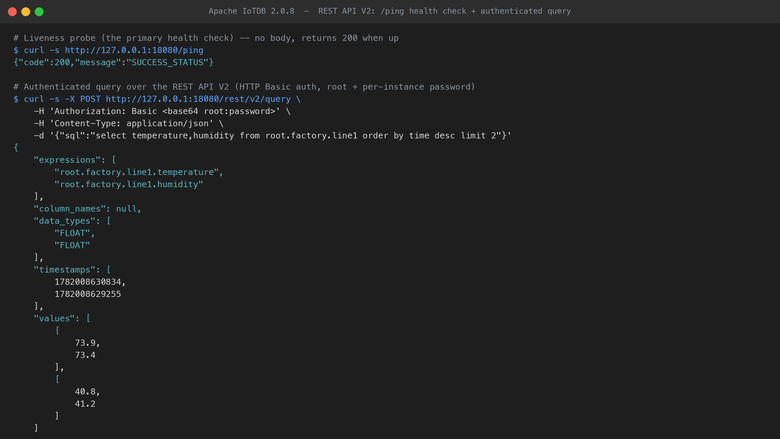Image resolution: width=780 pixels, height=439 pixels.
Task: Click the "root.factory.line1.temperature" entry
Action: [x=137, y=172]
